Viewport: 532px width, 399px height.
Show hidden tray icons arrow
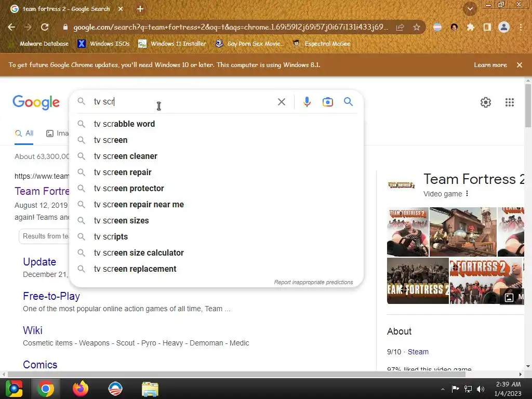[443, 389]
